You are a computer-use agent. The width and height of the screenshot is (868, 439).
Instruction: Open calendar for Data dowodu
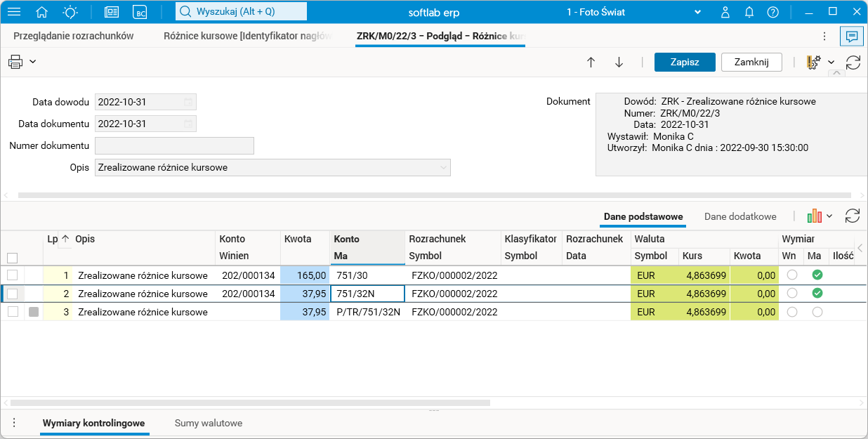188,103
